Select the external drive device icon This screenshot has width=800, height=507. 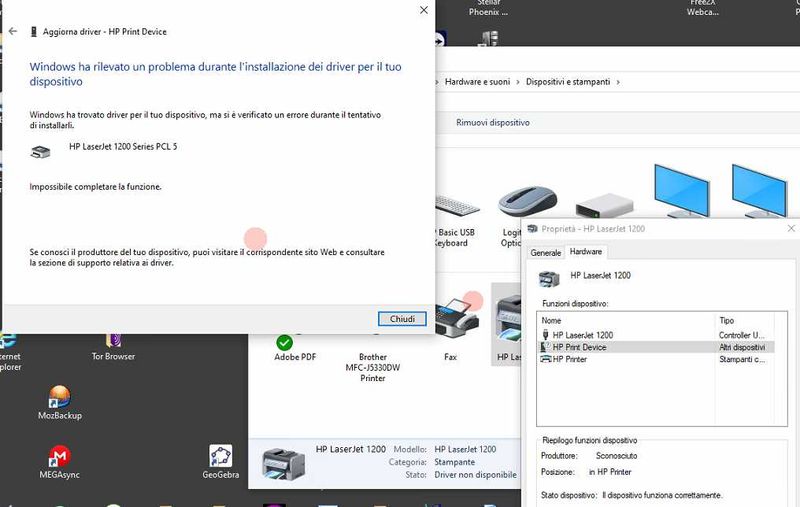605,206
